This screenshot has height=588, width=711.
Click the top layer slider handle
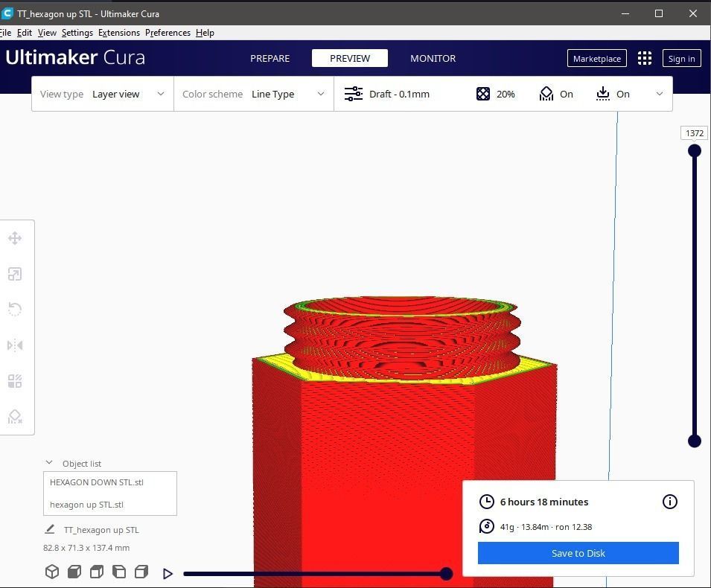(694, 150)
